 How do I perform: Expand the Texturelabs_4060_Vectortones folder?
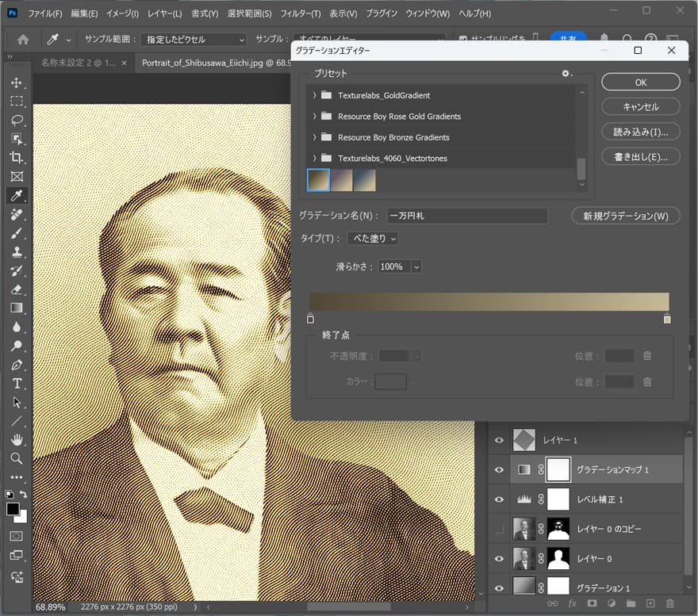point(314,158)
